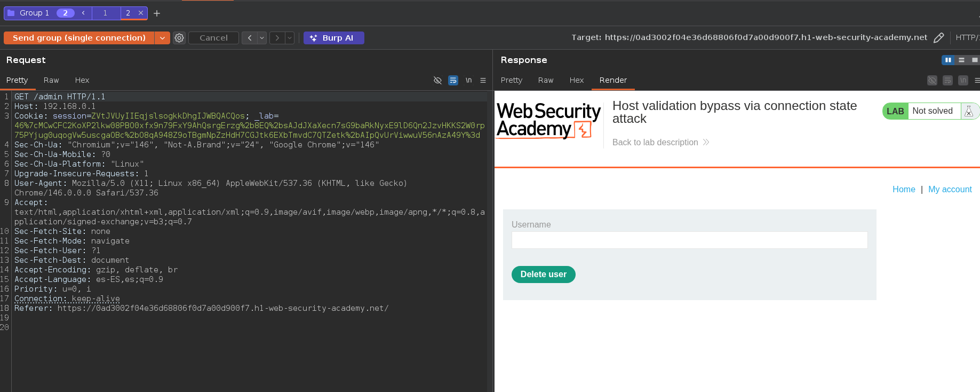This screenshot has width=980, height=392.
Task: Toggle line wrapping in Request editor
Action: (x=453, y=80)
